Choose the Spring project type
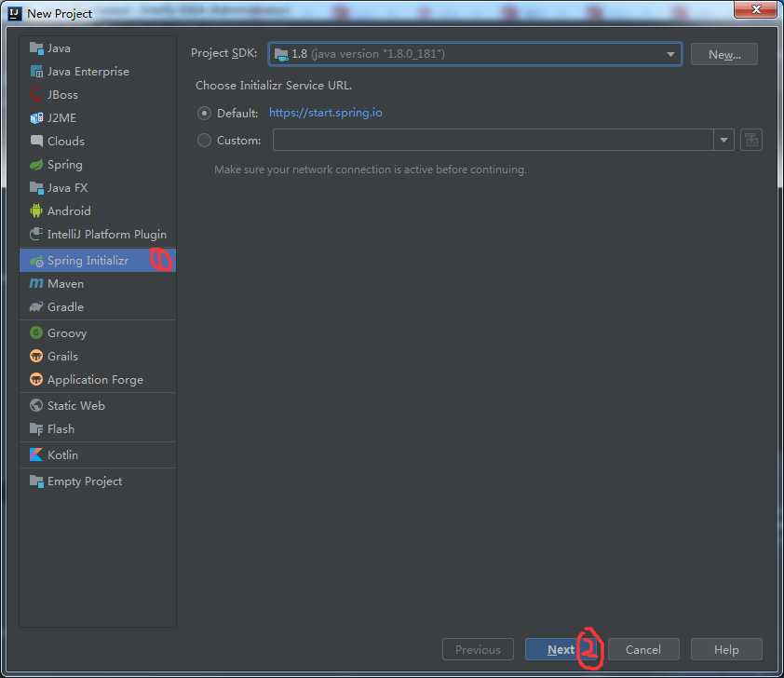 click(x=98, y=165)
